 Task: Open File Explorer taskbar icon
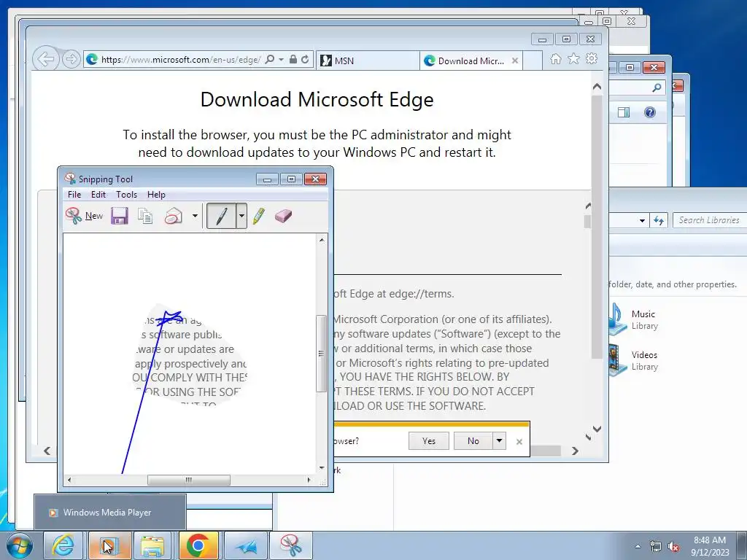point(152,545)
